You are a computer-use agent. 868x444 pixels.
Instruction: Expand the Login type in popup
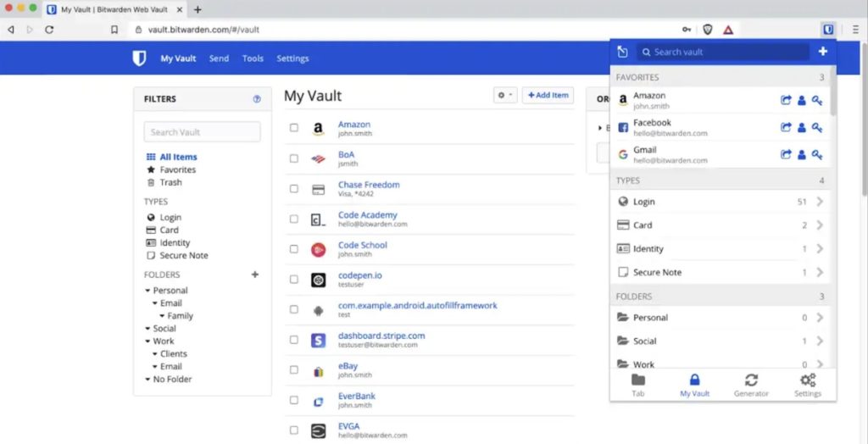pos(819,202)
